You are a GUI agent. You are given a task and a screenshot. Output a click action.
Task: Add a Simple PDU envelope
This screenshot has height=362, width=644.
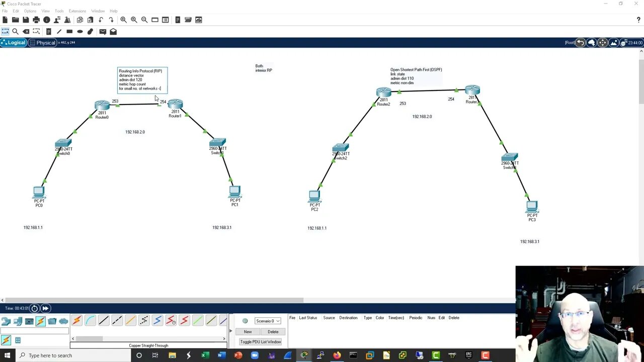click(x=103, y=31)
